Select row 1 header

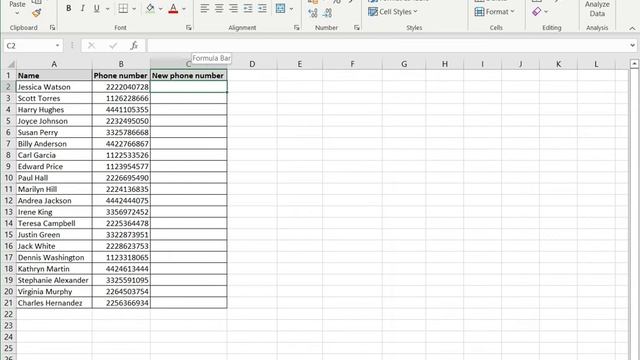pos(8,76)
